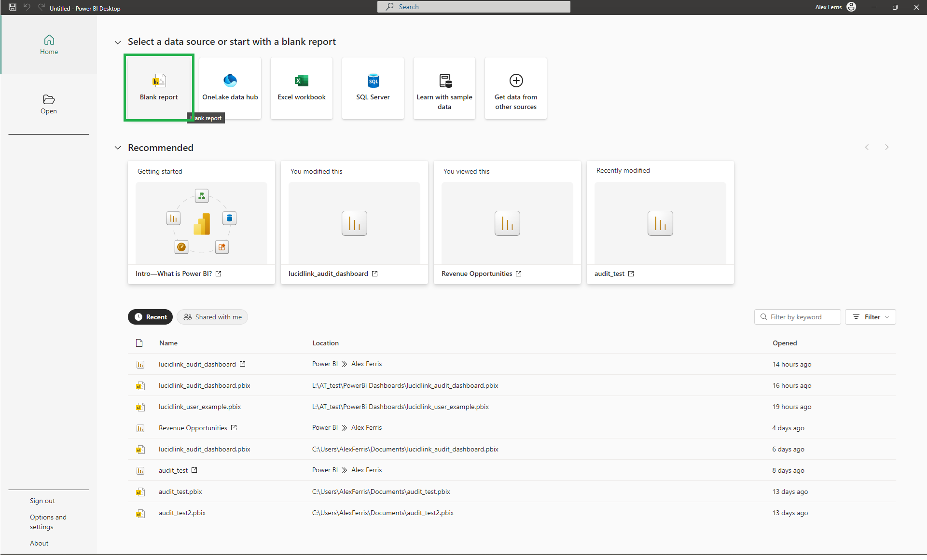Viewport: 927px width, 560px height.
Task: Open lucidlink_user_example.pbix from recent list
Action: [200, 407]
